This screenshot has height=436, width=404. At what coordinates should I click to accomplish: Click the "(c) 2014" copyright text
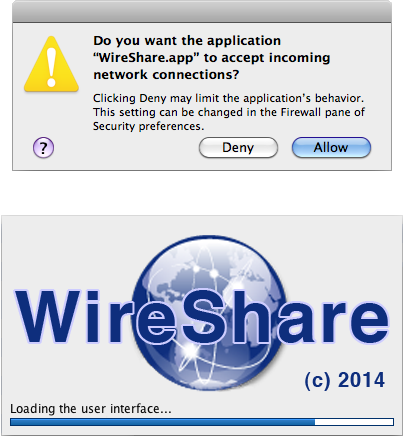pos(345,380)
